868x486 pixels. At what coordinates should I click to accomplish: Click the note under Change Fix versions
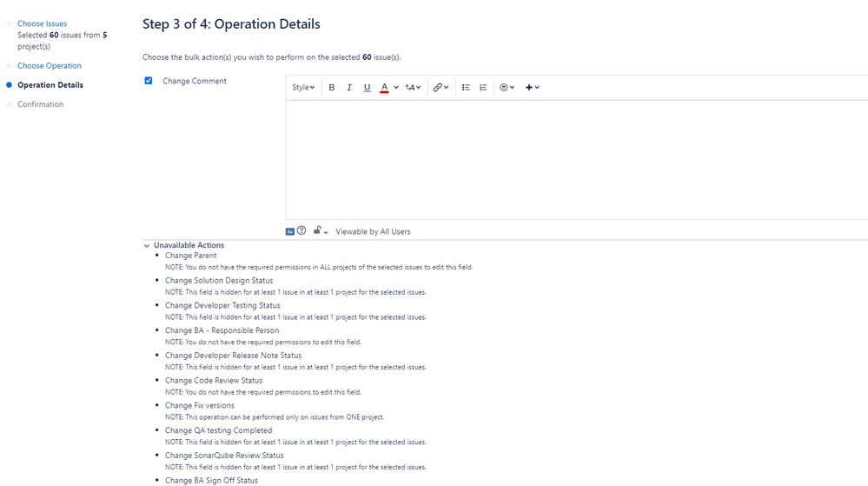click(x=275, y=416)
